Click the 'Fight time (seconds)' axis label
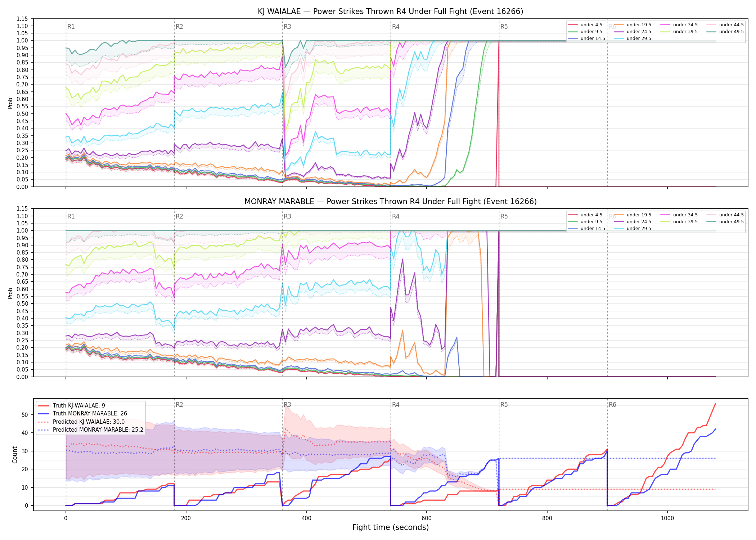This screenshot has width=756, height=540. [391, 527]
